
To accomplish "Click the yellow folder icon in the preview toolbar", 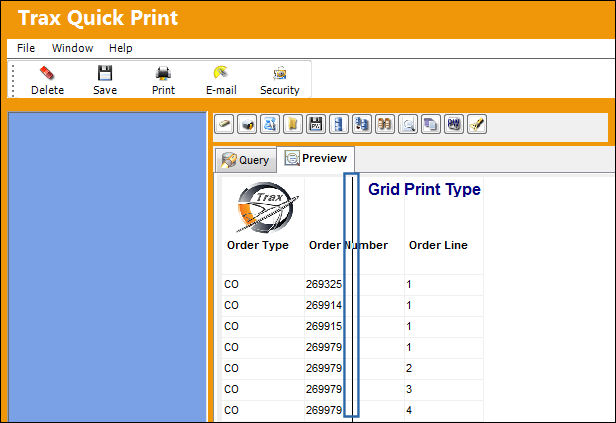I will click(293, 125).
